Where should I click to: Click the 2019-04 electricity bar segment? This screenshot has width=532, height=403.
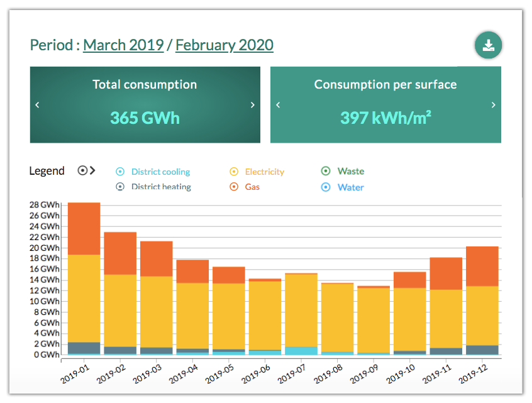pos(192,315)
